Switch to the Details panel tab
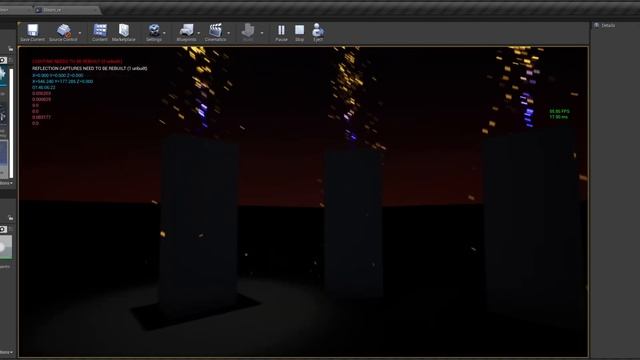 (605, 25)
